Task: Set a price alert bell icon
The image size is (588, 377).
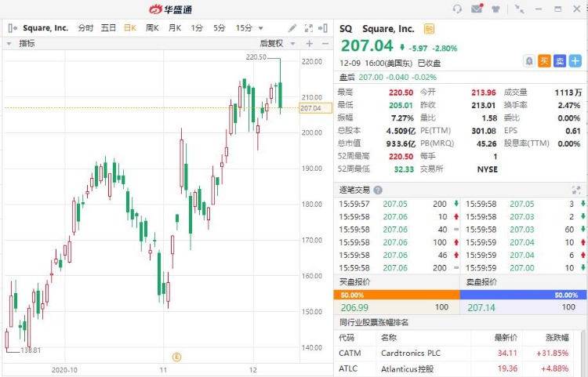Action: coord(528,61)
